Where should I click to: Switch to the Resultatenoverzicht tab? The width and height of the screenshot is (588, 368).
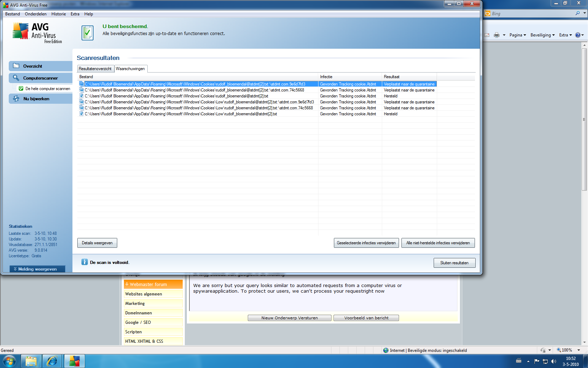pyautogui.click(x=95, y=69)
